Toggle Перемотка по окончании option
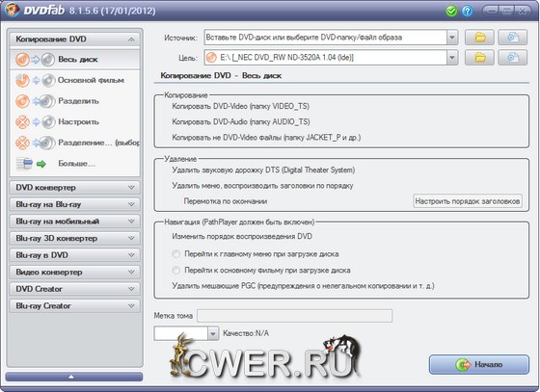Image resolution: width=540 pixels, height=392 pixels. pos(226,201)
